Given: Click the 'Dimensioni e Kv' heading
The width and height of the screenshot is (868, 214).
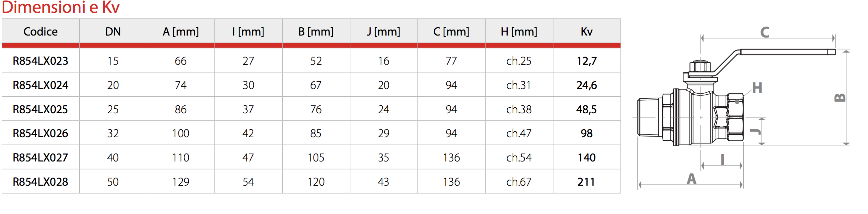Looking at the screenshot, I should tap(61, 7).
